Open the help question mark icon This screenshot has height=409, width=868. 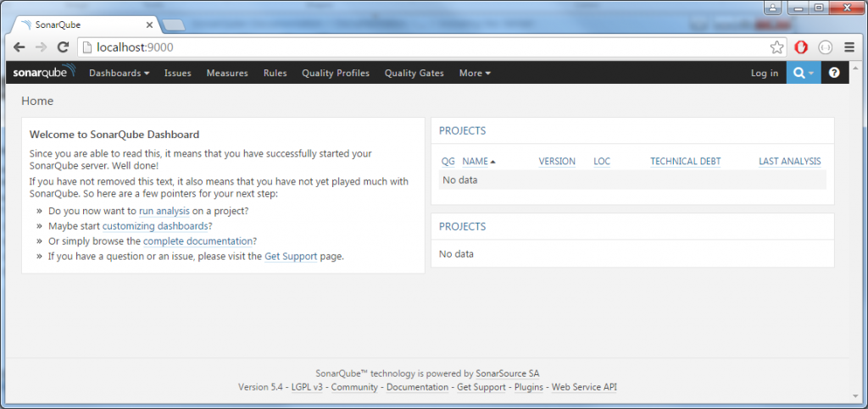click(x=834, y=73)
